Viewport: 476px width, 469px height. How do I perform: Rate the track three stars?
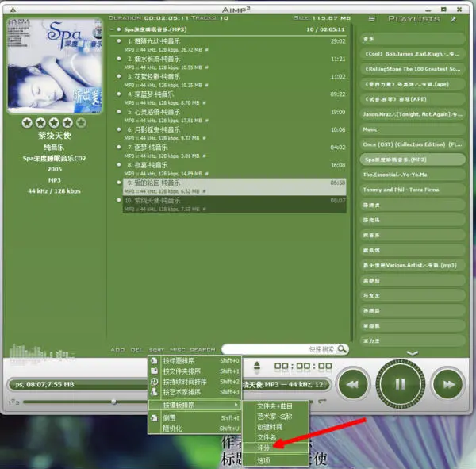[x=54, y=123]
